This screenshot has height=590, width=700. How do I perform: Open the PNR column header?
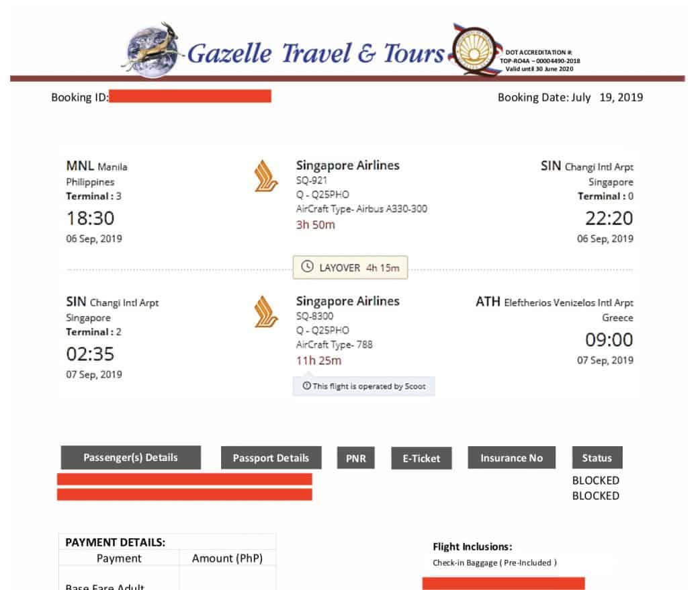click(357, 458)
